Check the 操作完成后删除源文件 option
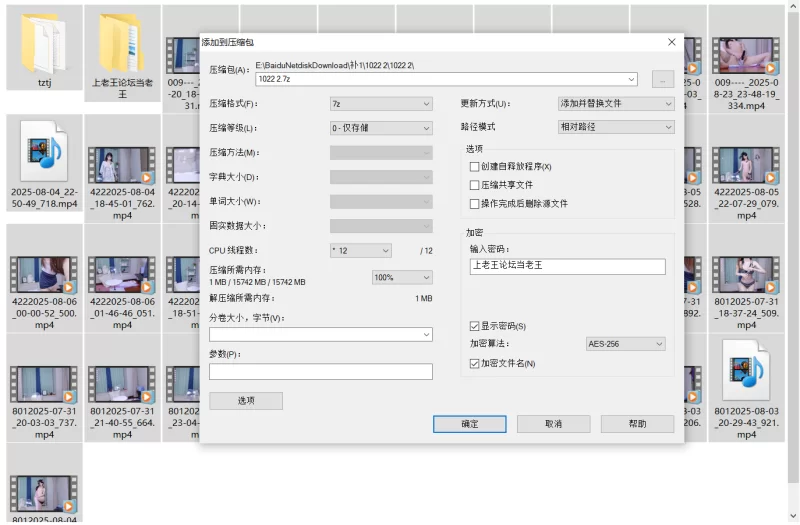 475,203
